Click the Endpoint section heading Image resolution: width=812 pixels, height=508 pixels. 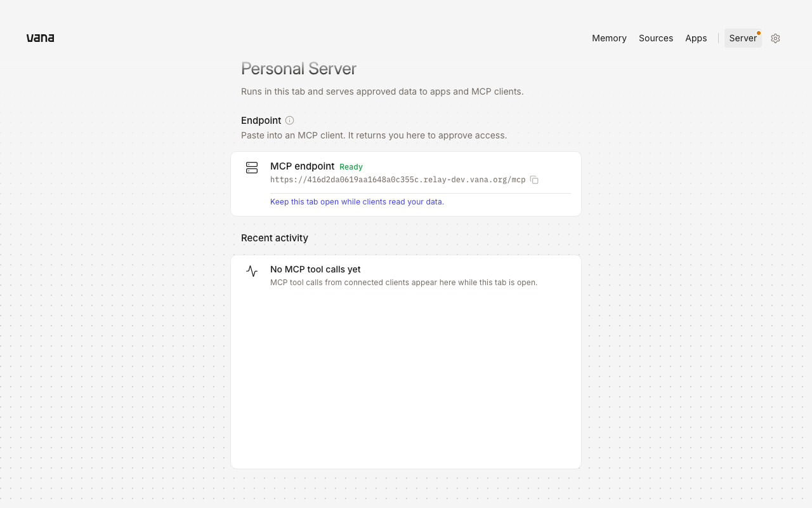261,121
